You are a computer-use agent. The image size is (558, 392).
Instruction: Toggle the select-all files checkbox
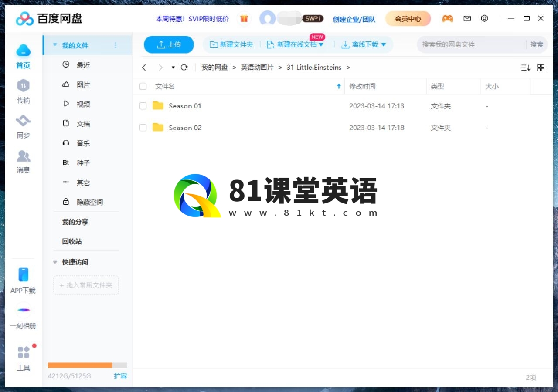click(143, 86)
